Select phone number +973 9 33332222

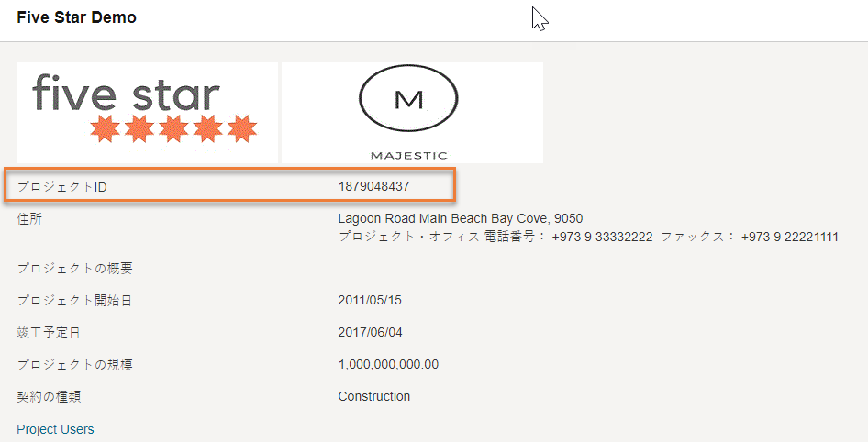coord(602,237)
